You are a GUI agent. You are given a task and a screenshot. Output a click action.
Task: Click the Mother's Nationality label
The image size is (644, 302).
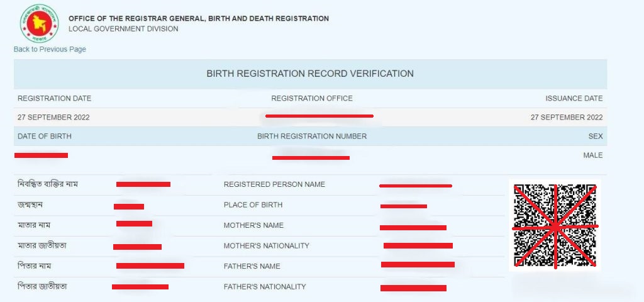(x=266, y=246)
